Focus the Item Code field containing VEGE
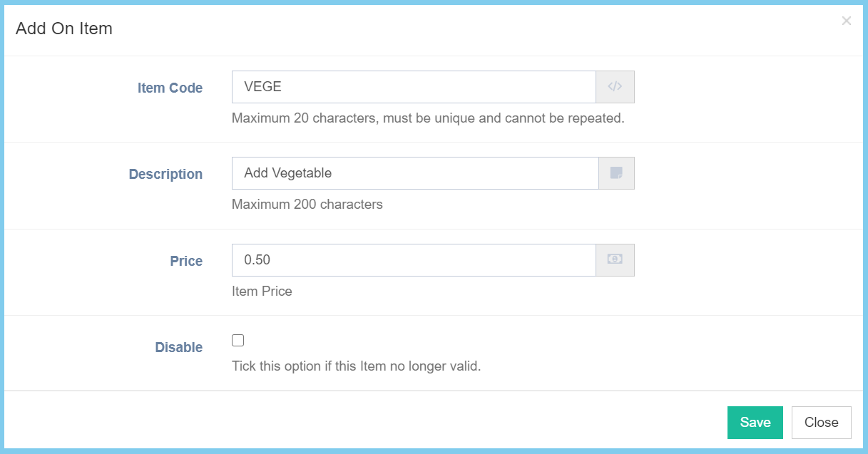This screenshot has width=868, height=454. click(414, 87)
